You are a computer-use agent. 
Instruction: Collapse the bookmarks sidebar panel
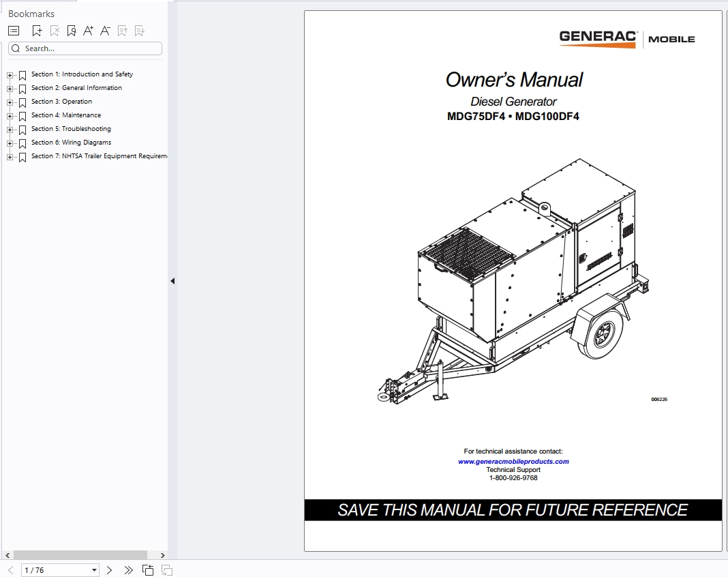[x=172, y=280]
